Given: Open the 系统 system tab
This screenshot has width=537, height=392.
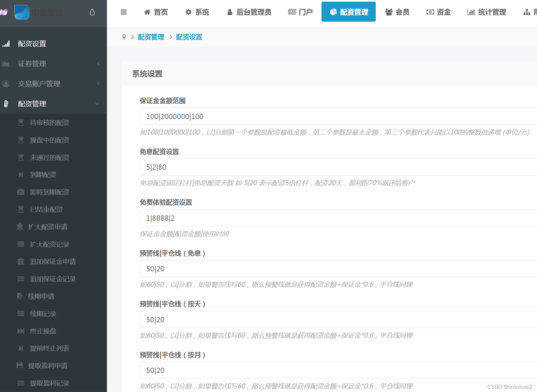Looking at the screenshot, I should [197, 12].
